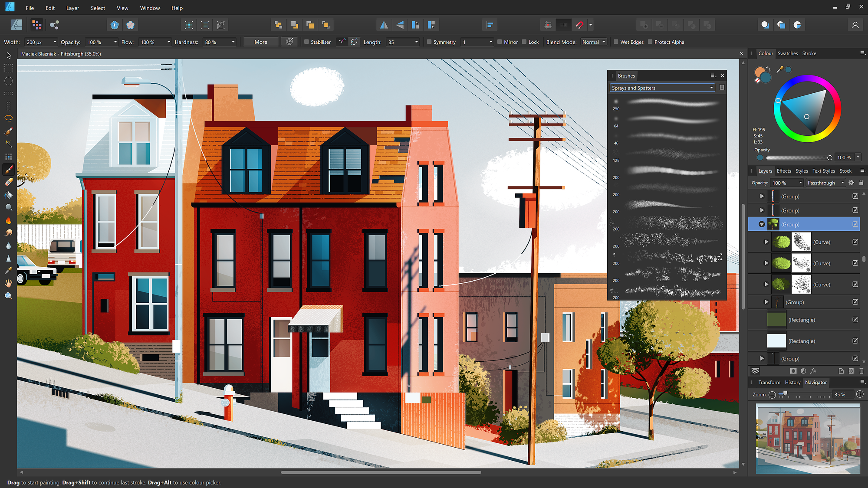This screenshot has height=488, width=868.
Task: Click the delete layer trash icon
Action: (861, 371)
